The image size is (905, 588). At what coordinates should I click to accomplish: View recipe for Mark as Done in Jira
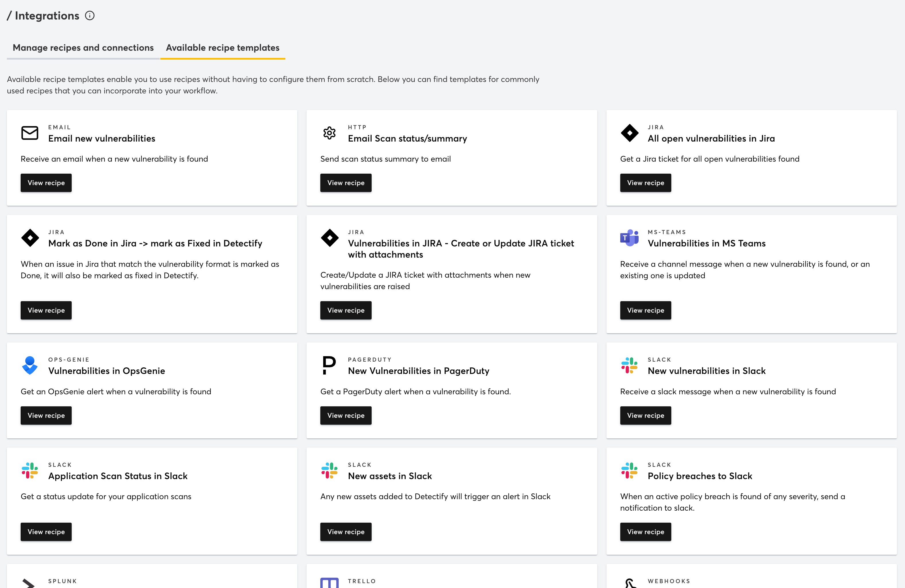(x=46, y=311)
